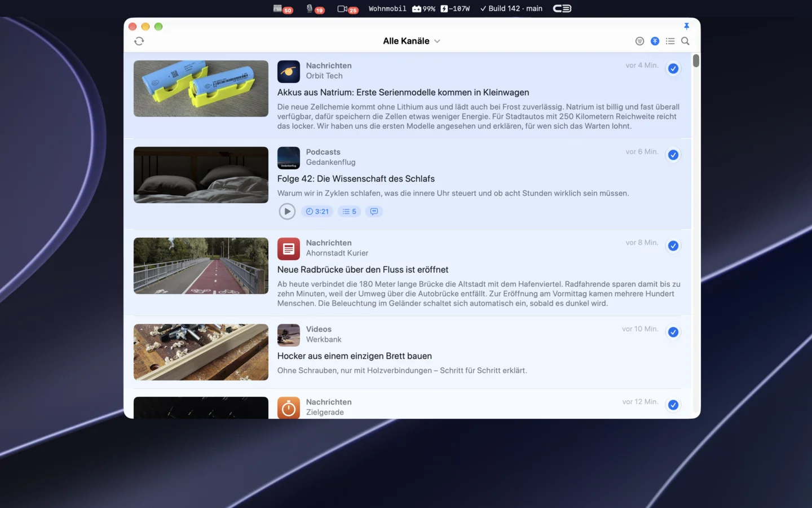Toggle read checkmark for the Folge 42 podcast

click(x=673, y=155)
